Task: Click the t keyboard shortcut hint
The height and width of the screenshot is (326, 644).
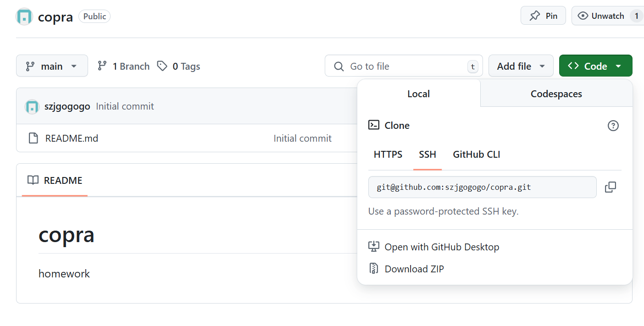Action: point(472,67)
